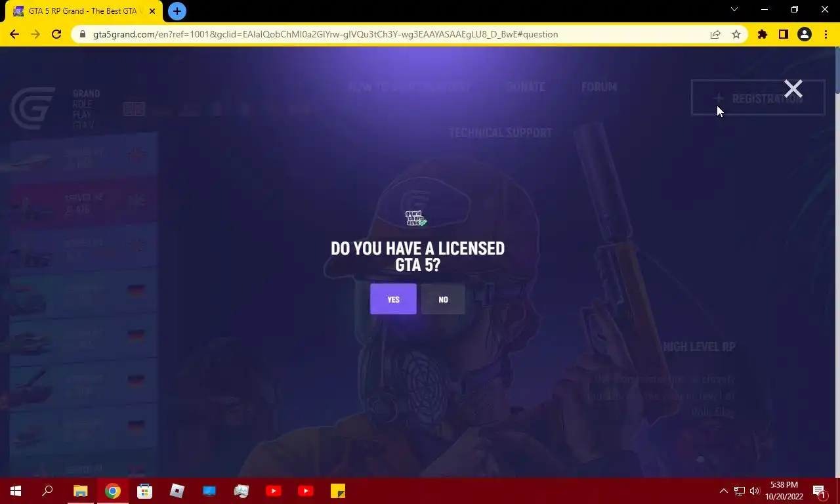Screen dimensions: 840x504
Task: Select the GTA 5 RP Grand tab
Action: coord(84,11)
